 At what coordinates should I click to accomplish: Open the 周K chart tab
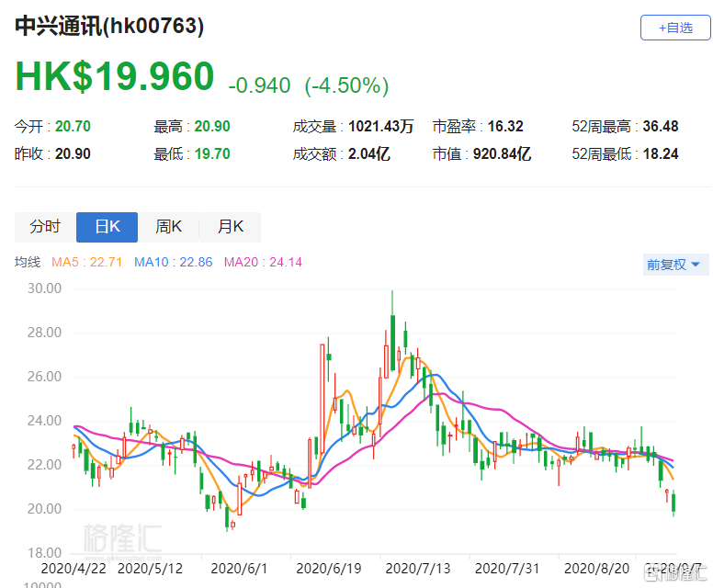coord(168,226)
